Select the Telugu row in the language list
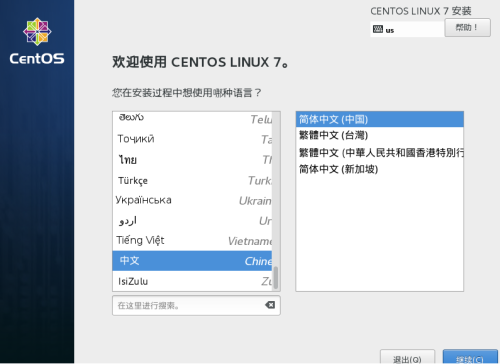Viewport: 500px width, 364px height. click(x=192, y=119)
